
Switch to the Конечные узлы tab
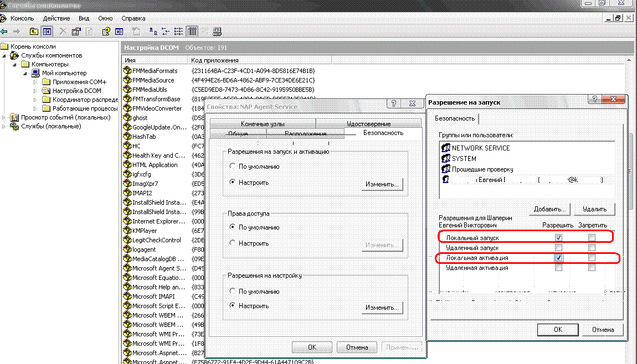[263, 124]
